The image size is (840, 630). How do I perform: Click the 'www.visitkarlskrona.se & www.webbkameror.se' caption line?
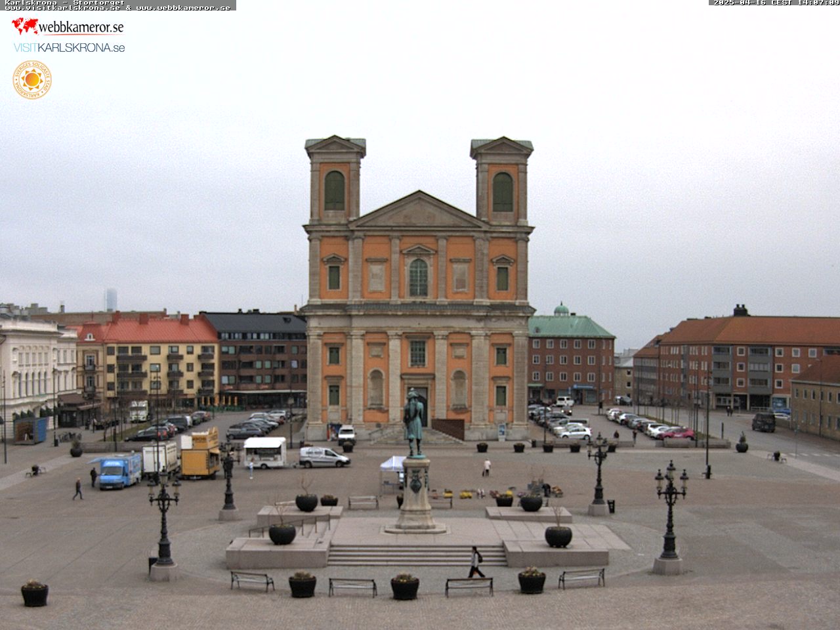click(118, 8)
